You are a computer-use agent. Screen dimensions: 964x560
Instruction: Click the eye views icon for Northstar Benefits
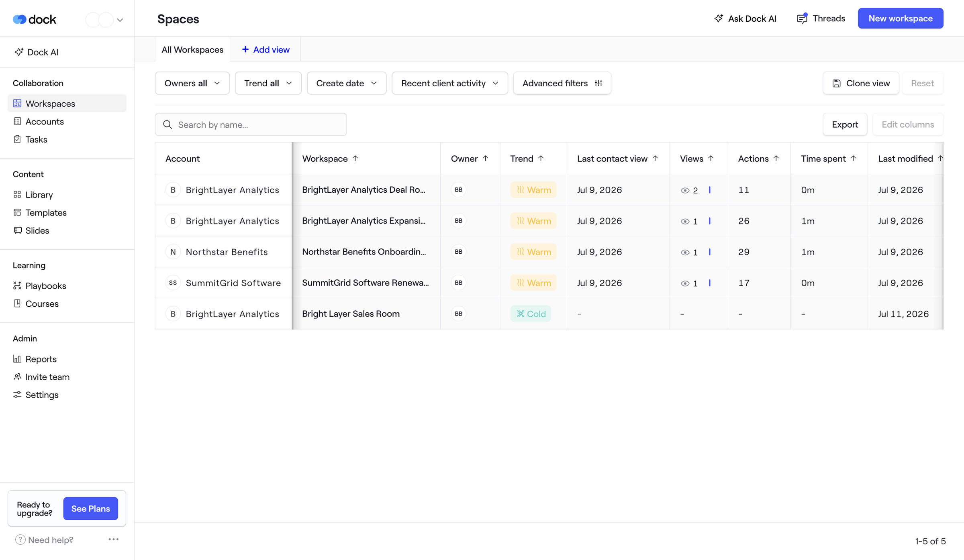click(685, 252)
